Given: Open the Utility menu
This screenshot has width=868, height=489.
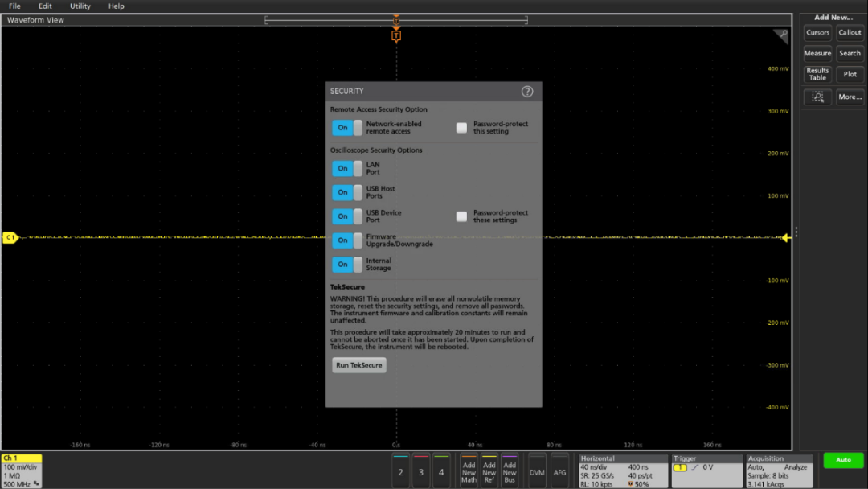Looking at the screenshot, I should (x=80, y=6).
